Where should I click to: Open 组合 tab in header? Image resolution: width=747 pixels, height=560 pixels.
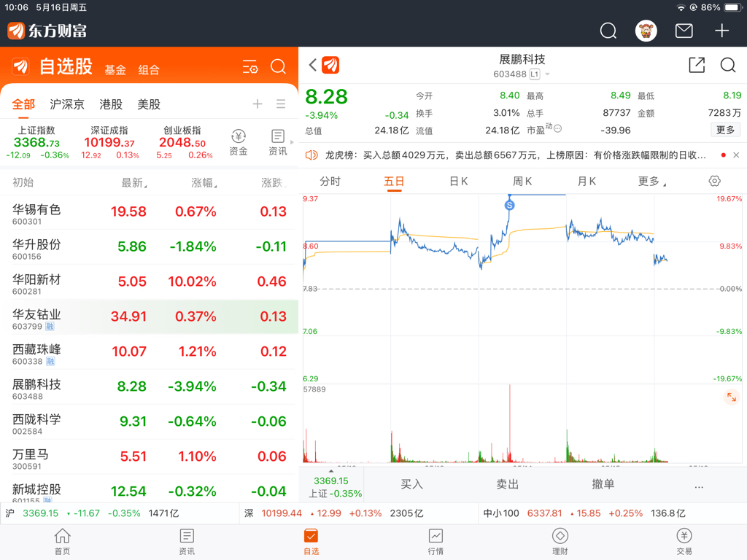click(x=149, y=70)
